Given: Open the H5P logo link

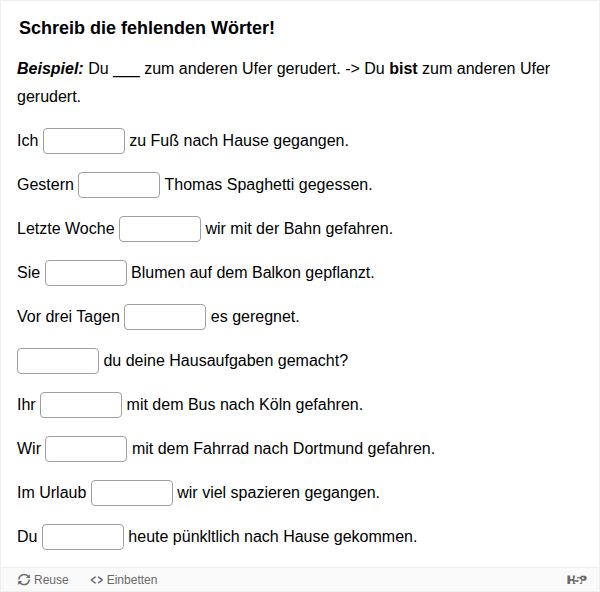Looking at the screenshot, I should tap(576, 580).
